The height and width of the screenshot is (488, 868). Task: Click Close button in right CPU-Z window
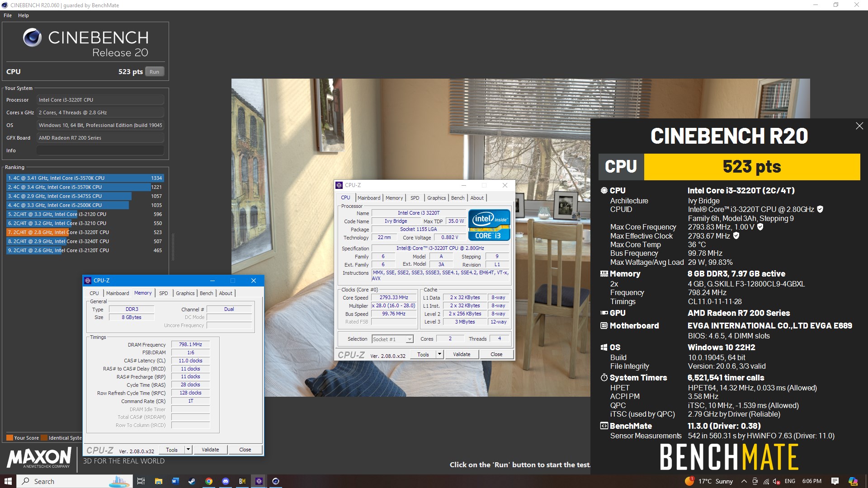(x=496, y=354)
